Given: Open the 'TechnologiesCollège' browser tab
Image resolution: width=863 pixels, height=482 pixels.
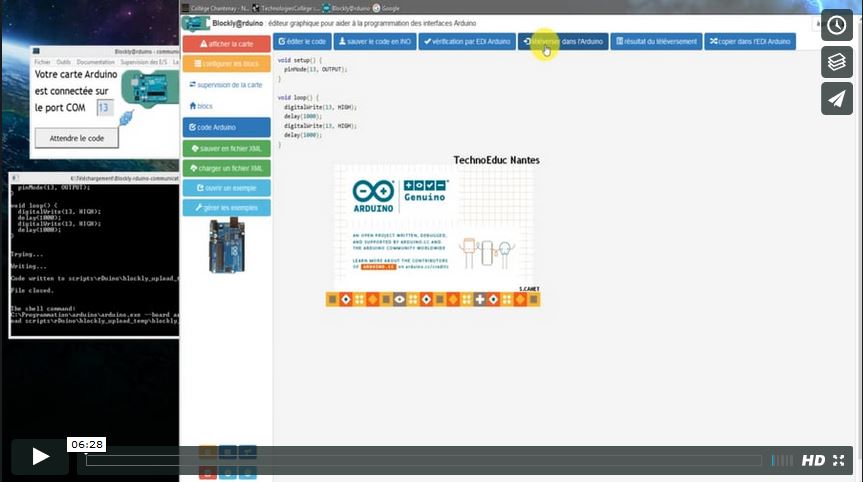Looking at the screenshot, I should coord(286,8).
